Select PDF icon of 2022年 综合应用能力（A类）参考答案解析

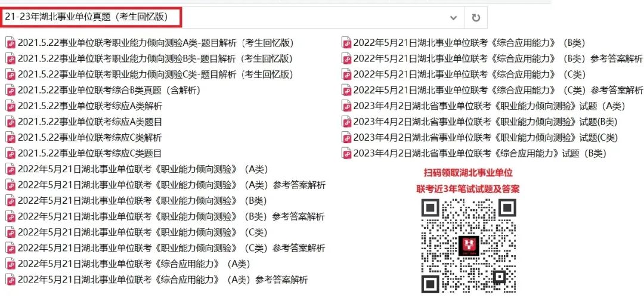tap(11, 280)
